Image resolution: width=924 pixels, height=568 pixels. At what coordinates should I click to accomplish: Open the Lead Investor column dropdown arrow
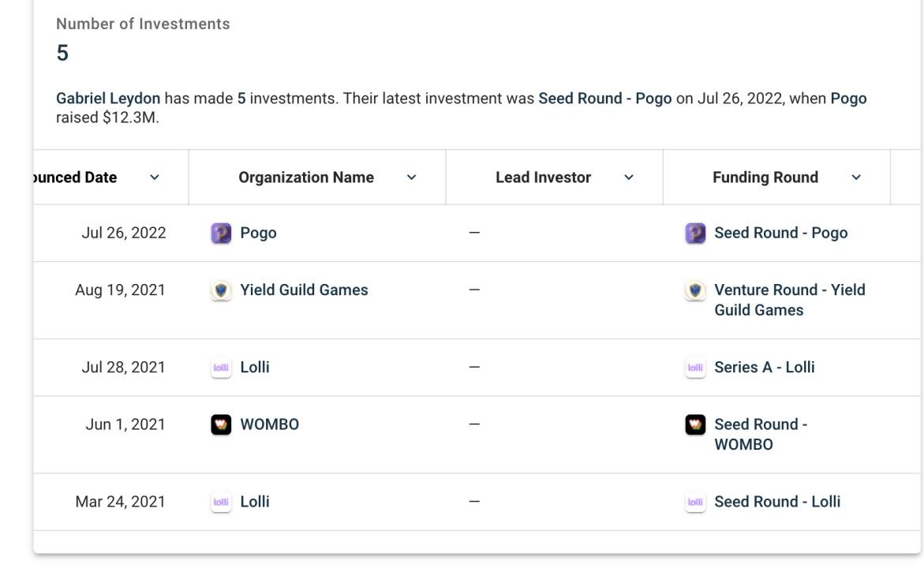(628, 178)
